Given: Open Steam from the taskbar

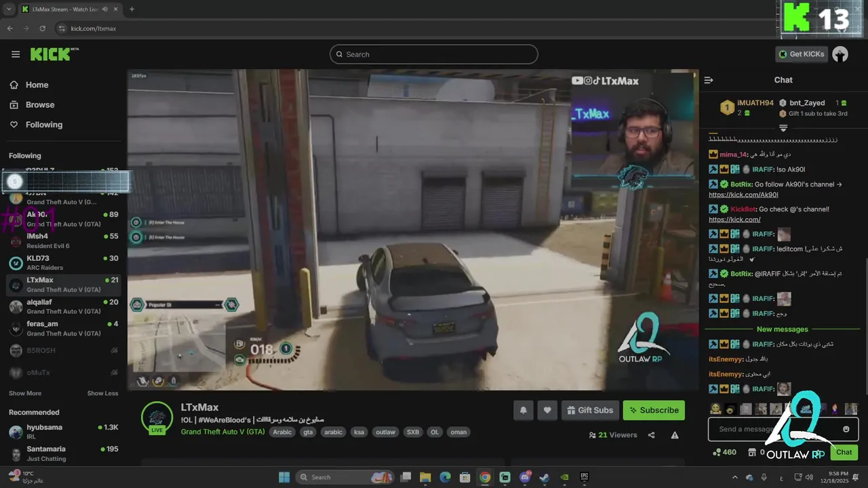Looking at the screenshot, I should click(x=544, y=477).
